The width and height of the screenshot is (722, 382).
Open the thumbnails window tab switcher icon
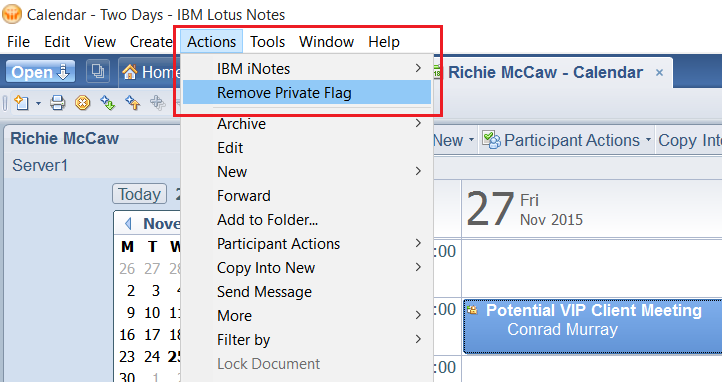point(98,71)
